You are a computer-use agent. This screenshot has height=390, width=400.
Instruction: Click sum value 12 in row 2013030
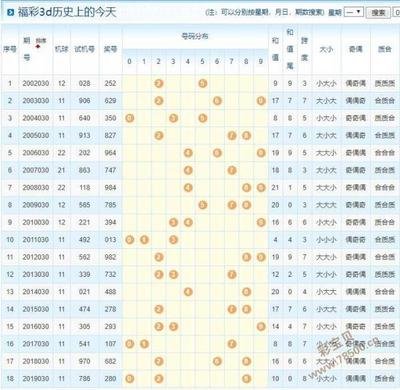tap(275, 274)
